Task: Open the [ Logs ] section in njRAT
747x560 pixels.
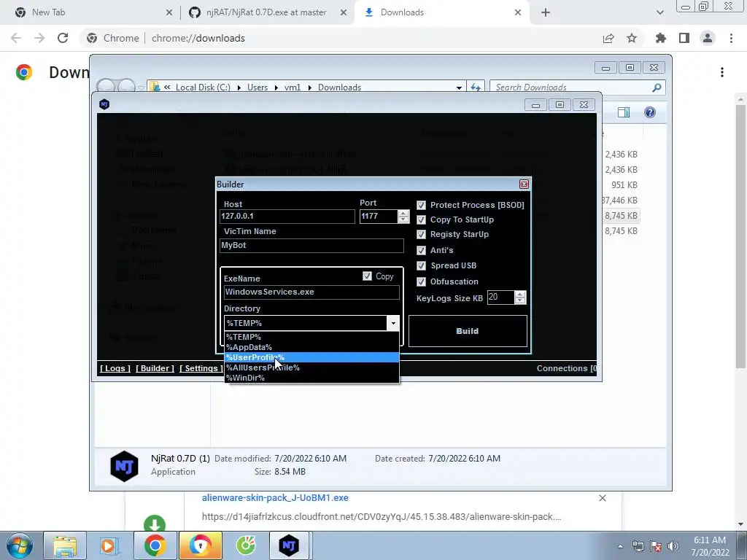Action: (x=115, y=368)
